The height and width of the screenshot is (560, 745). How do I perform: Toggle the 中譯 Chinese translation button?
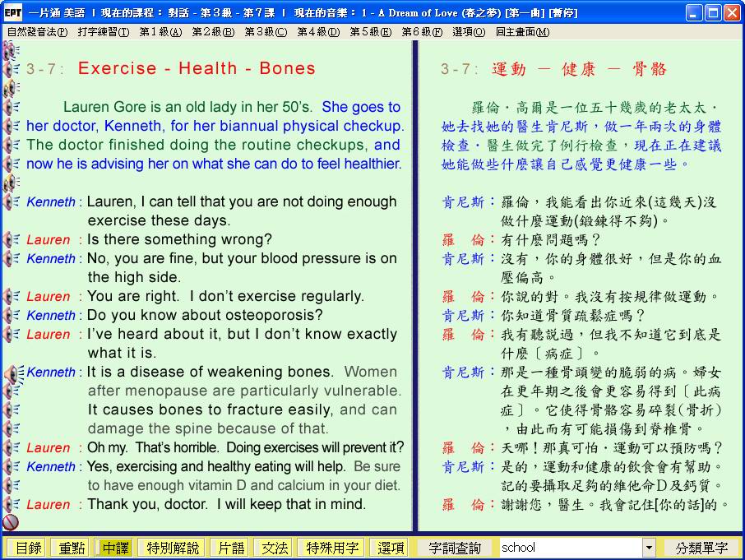point(113,548)
